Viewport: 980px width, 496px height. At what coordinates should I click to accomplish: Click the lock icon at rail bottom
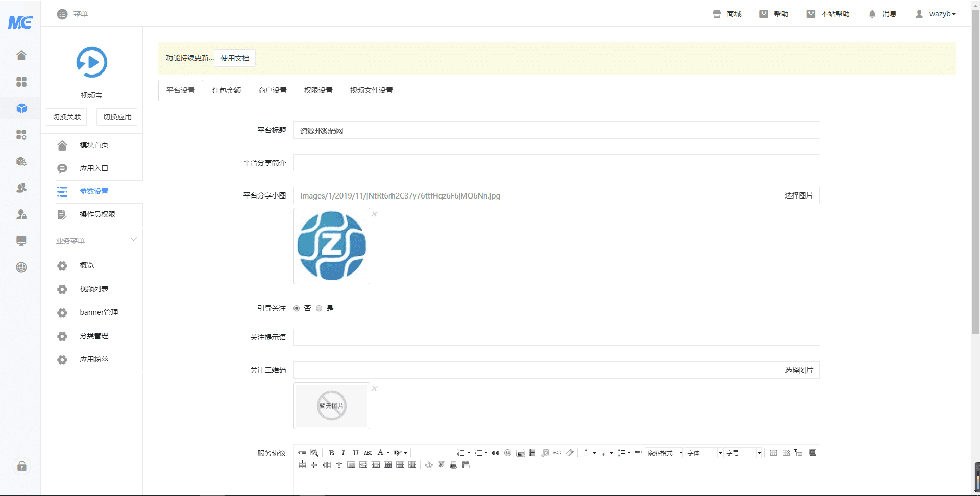(x=22, y=466)
